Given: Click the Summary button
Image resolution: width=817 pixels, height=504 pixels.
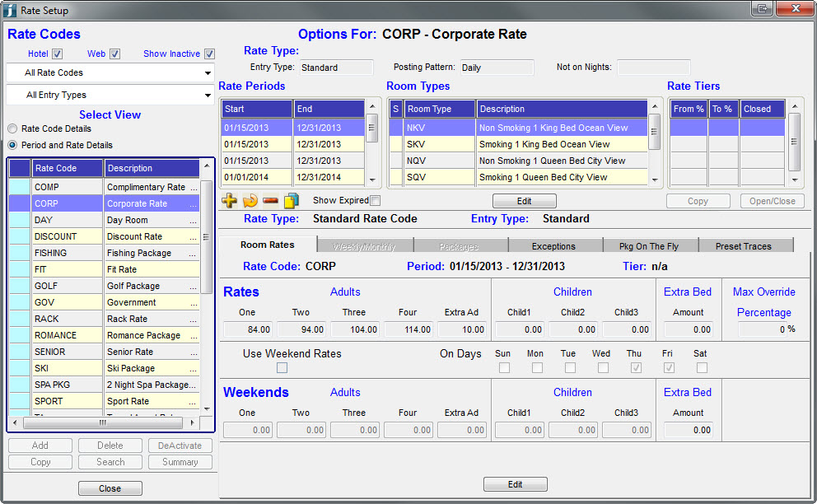Looking at the screenshot, I should [180, 462].
